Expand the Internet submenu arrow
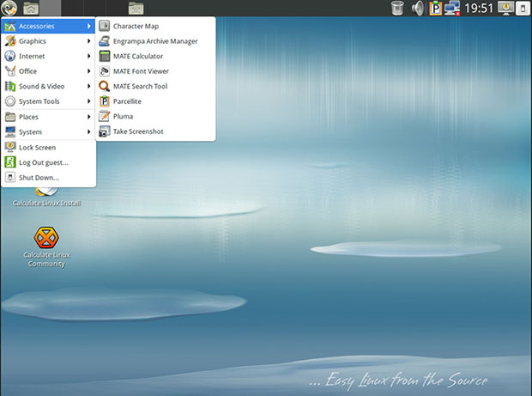The width and height of the screenshot is (532, 396). point(89,56)
